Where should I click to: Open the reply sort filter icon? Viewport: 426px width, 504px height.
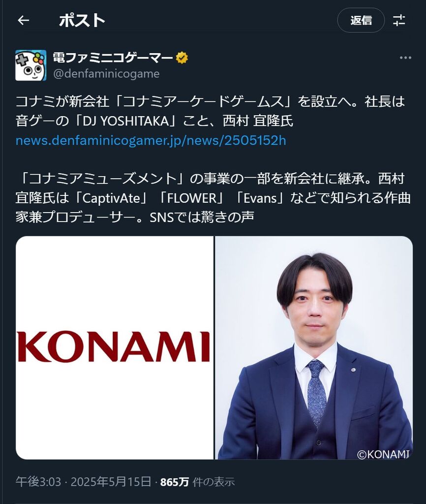[399, 21]
